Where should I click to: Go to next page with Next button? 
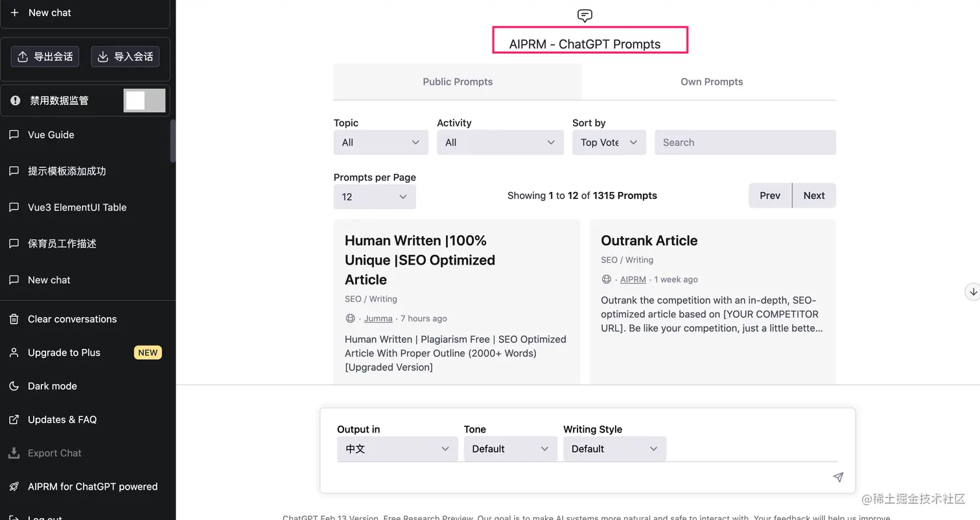coord(814,196)
